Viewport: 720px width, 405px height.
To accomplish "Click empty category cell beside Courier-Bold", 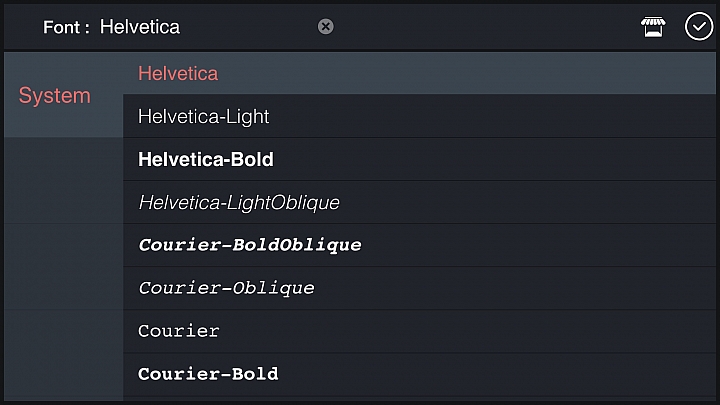I will (63, 374).
